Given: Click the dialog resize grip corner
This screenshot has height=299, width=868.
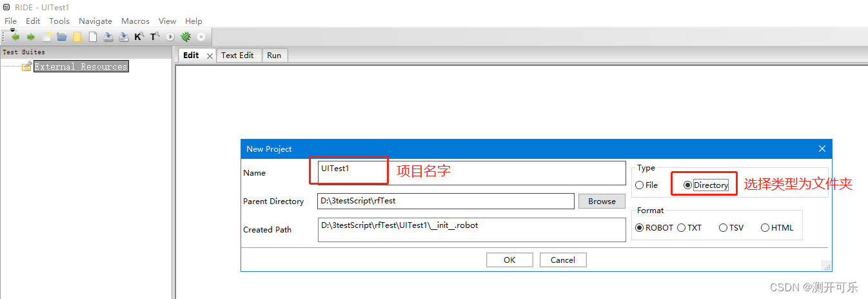Looking at the screenshot, I should click(x=826, y=266).
